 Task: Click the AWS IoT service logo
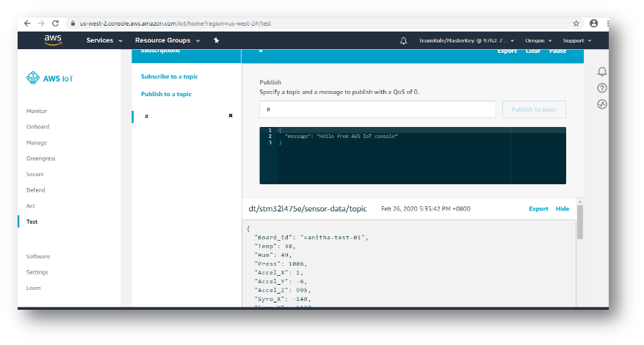pos(50,78)
